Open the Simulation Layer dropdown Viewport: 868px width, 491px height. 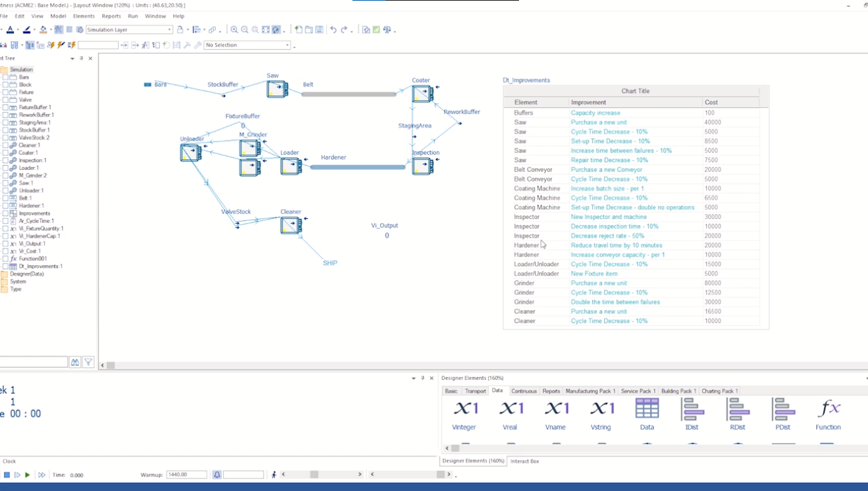(x=169, y=30)
